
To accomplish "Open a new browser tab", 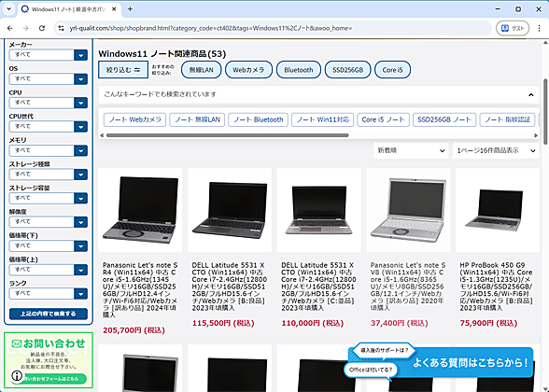I will click(x=130, y=9).
